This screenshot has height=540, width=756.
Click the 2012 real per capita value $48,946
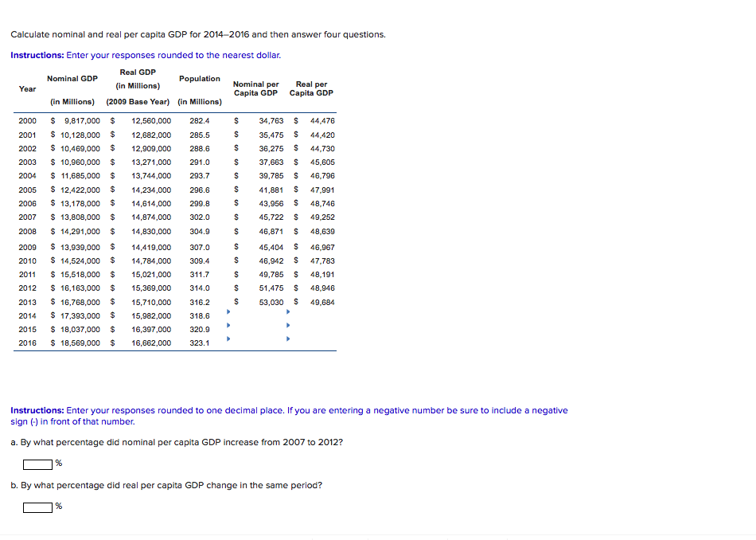point(321,287)
